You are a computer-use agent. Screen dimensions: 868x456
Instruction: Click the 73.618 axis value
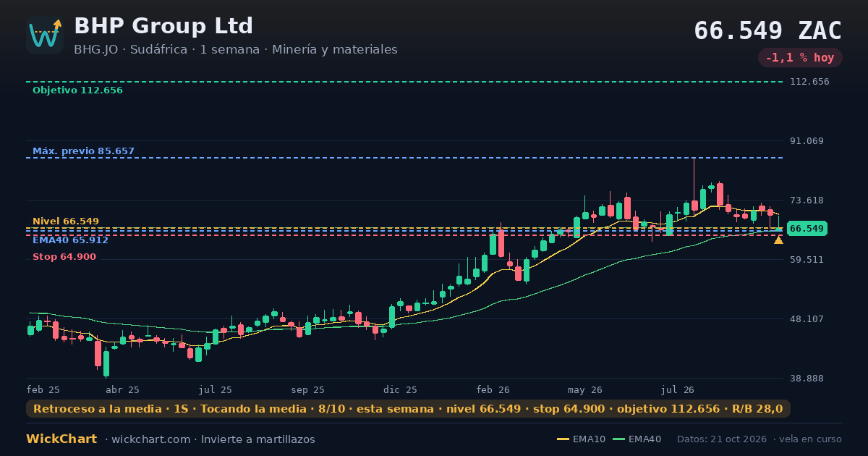pyautogui.click(x=807, y=200)
